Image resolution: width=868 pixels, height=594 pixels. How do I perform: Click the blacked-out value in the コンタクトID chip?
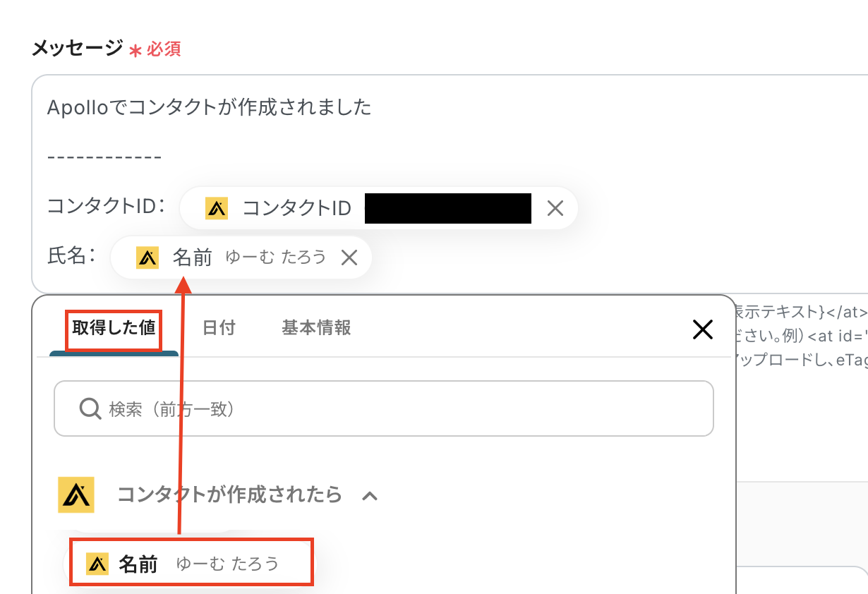pyautogui.click(x=447, y=208)
